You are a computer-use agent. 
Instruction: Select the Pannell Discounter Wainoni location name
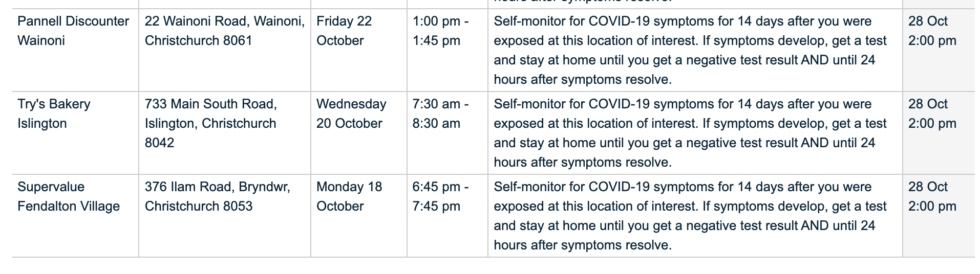tap(73, 31)
